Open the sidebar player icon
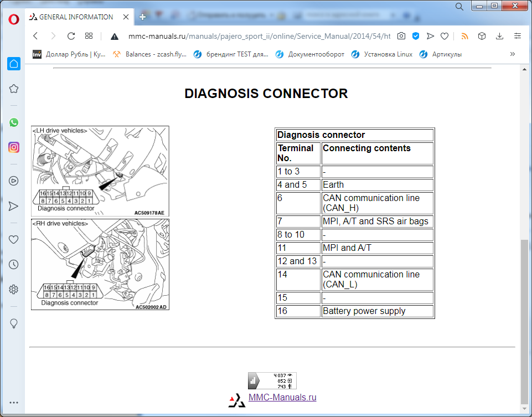This screenshot has width=532, height=417. tap(14, 180)
